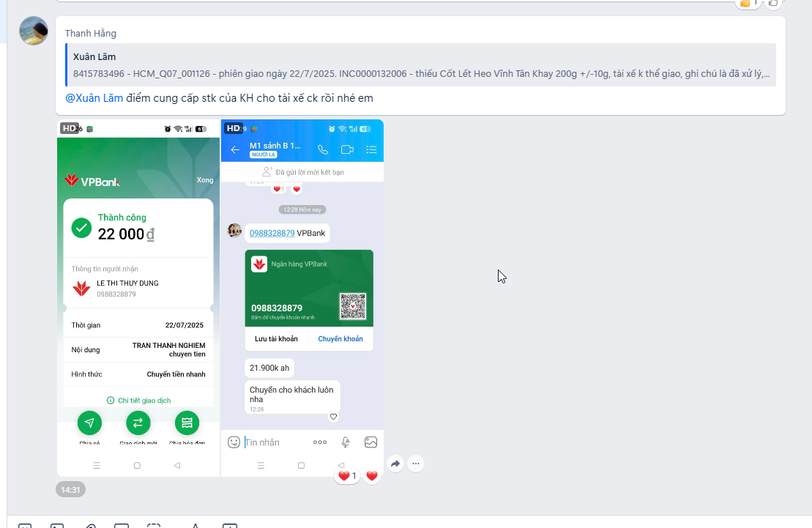Tap the green Chia sẻ share icon
812x528 pixels.
(x=89, y=423)
